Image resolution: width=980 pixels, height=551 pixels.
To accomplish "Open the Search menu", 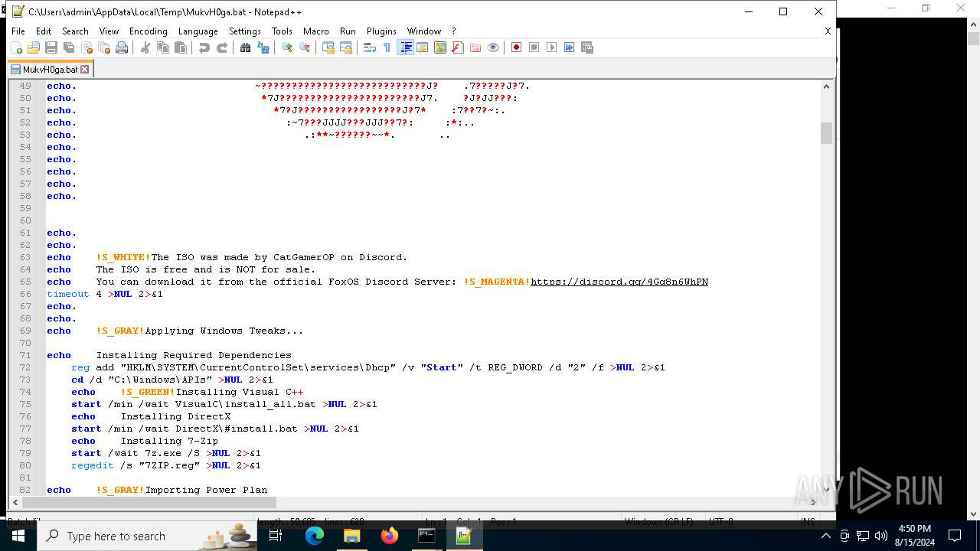I will click(75, 31).
